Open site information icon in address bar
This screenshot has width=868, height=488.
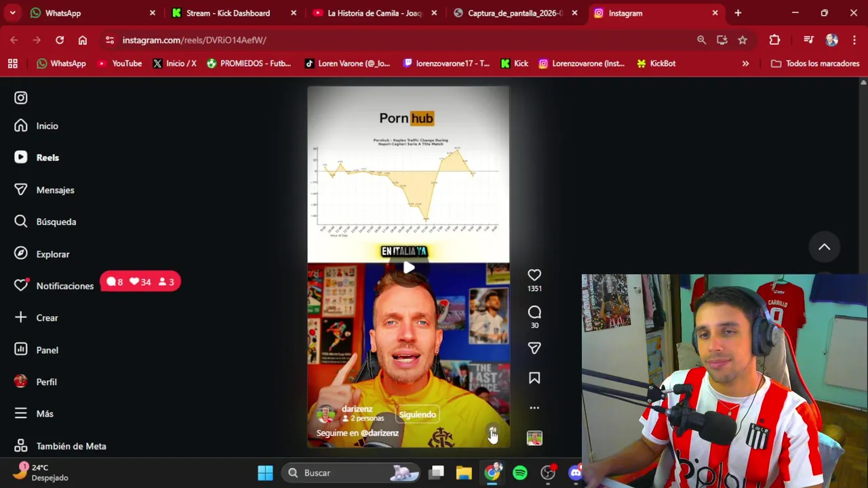(110, 40)
